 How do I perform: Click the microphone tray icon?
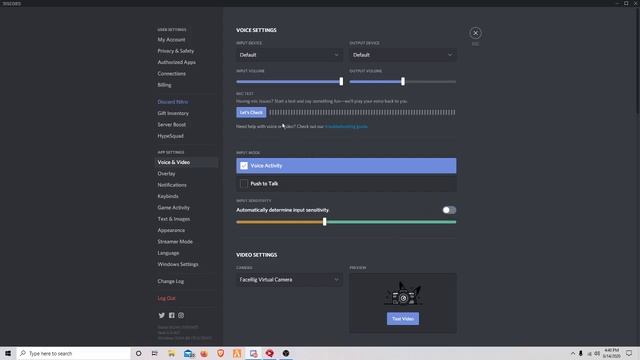pos(580,353)
